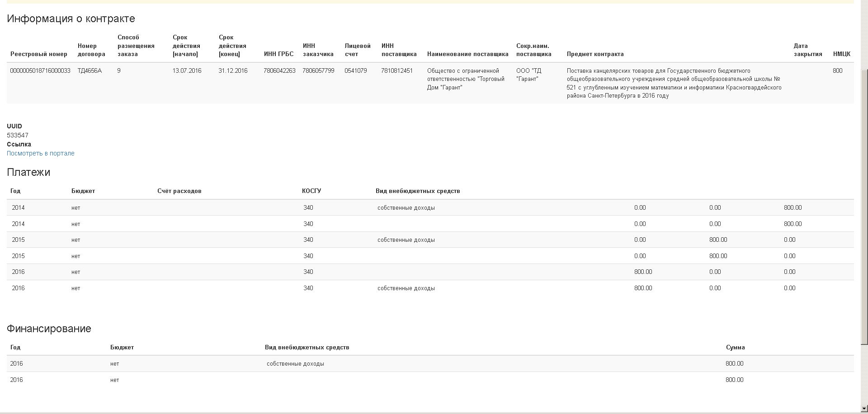Viewport: 868px width, 414px height.
Task: Click the 'Номер договора' column header
Action: [91, 50]
